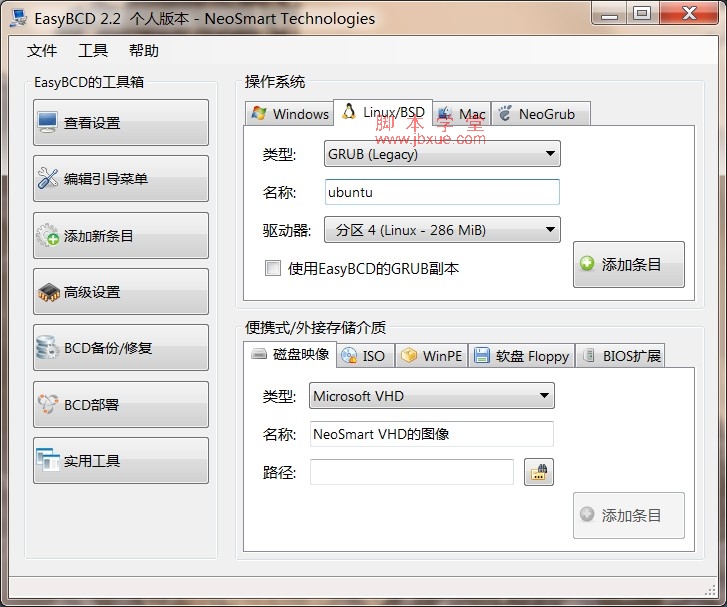727x607 pixels.
Task: Open BCD备份/修复 backup and repair
Action: pos(121,348)
